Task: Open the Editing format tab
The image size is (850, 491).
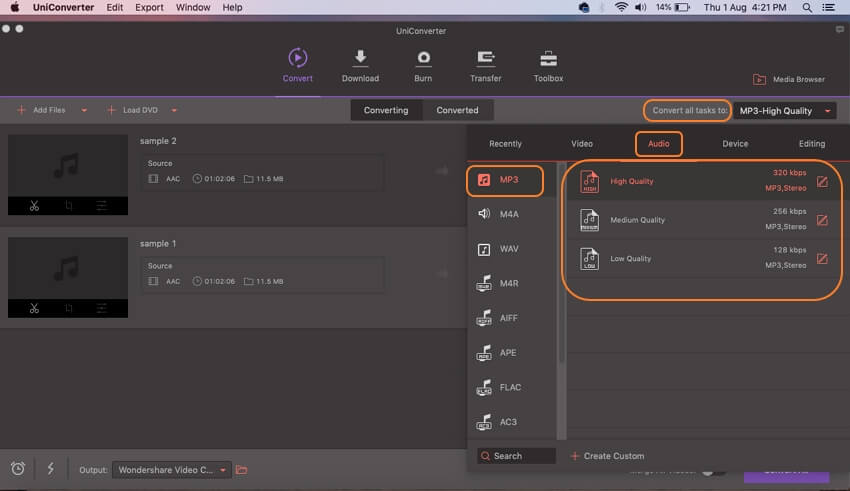Action: (812, 144)
